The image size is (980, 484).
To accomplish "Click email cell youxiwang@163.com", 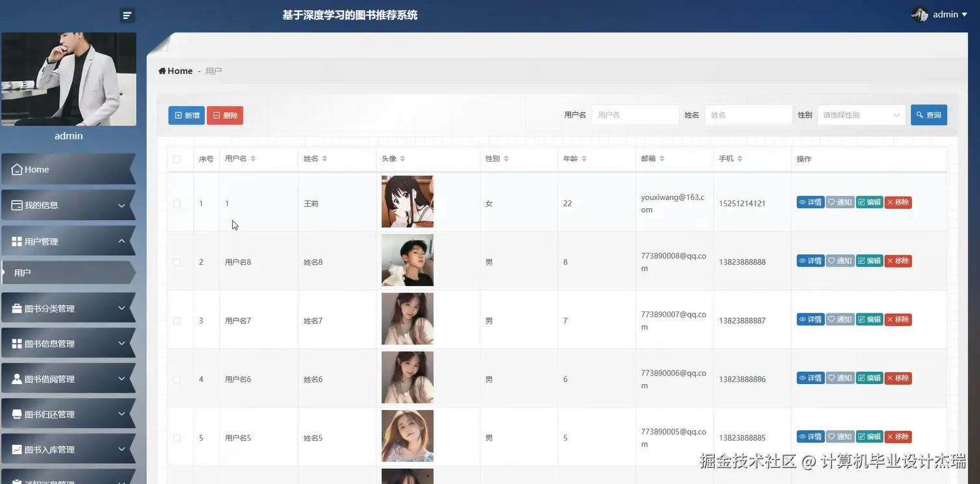I will click(x=673, y=204).
